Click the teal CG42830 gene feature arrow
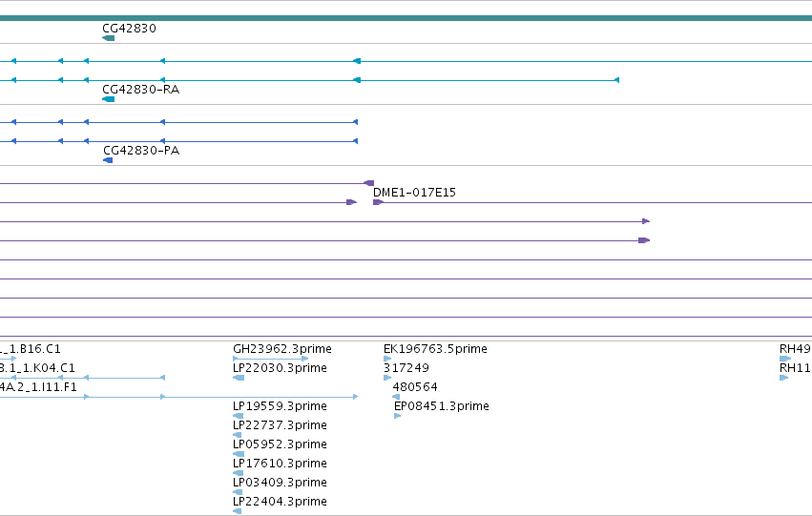This screenshot has width=812, height=516. pyautogui.click(x=108, y=38)
